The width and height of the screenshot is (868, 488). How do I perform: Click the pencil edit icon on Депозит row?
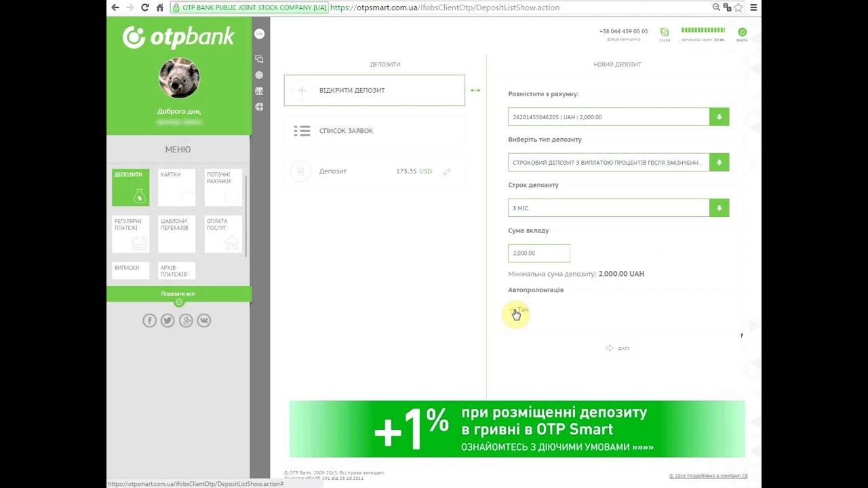(x=447, y=171)
